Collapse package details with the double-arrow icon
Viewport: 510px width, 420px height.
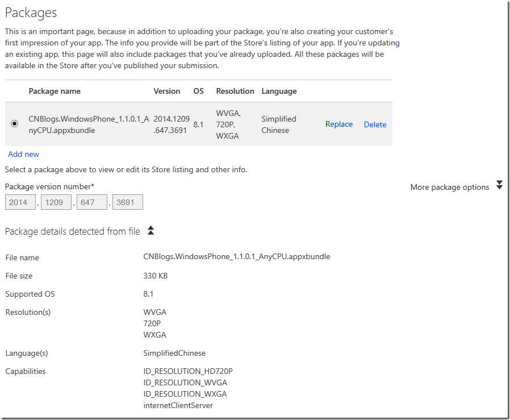pyautogui.click(x=151, y=230)
